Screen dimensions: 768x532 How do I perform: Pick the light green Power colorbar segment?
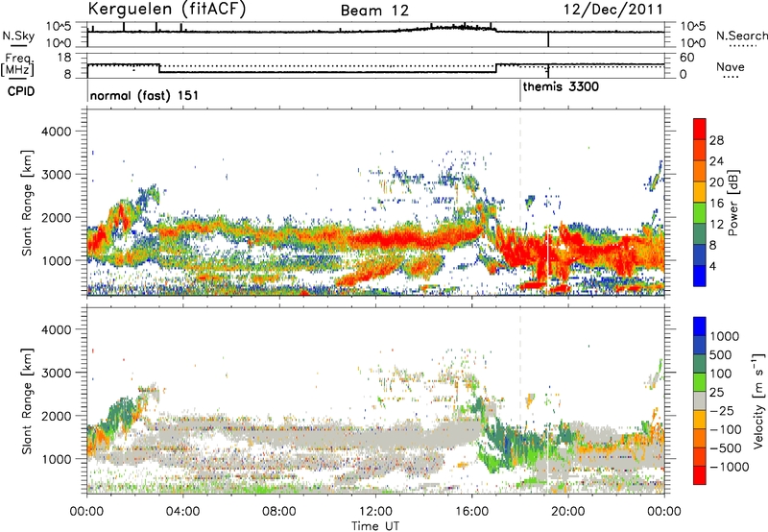[x=700, y=212]
